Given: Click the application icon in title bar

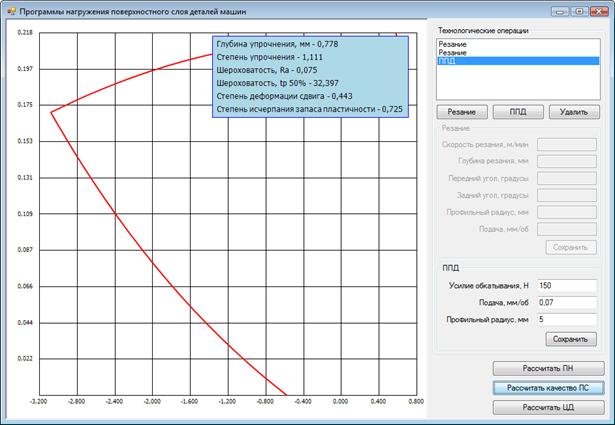Looking at the screenshot, I should coord(9,9).
